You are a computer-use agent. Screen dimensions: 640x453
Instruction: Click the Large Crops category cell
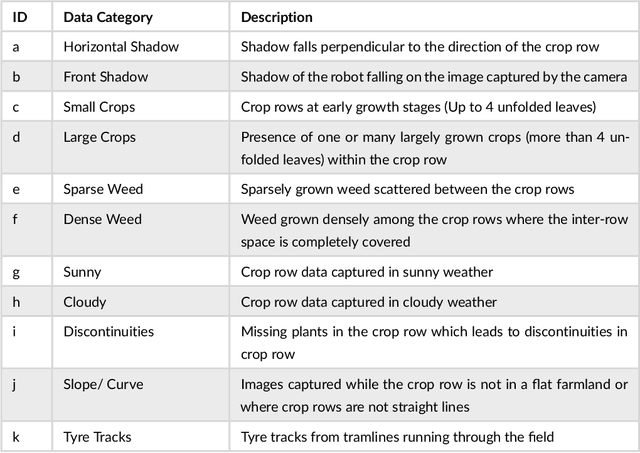click(99, 136)
